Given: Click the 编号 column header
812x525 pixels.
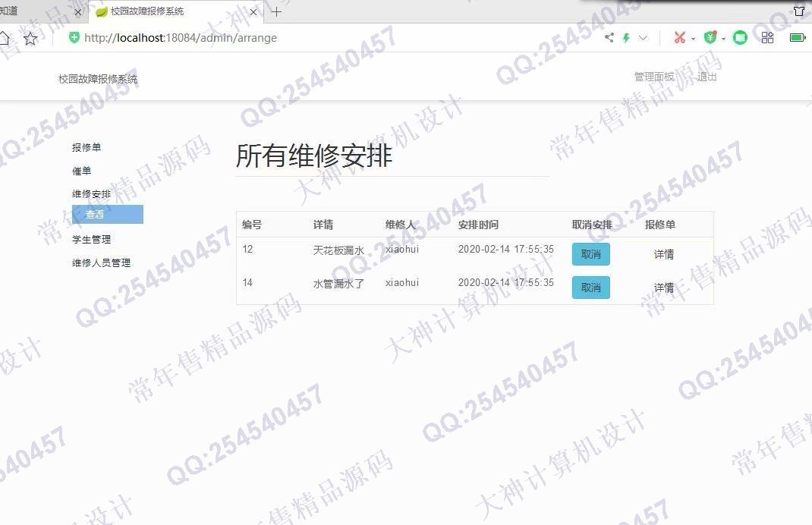Looking at the screenshot, I should tap(252, 225).
